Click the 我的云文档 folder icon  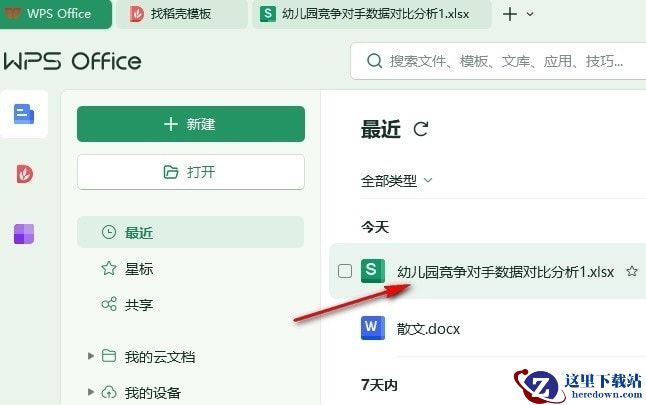[x=109, y=356]
